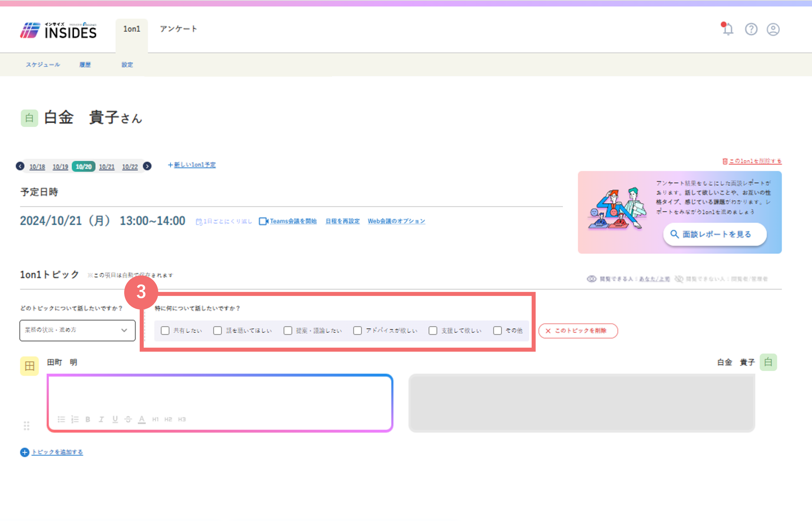This screenshot has width=812, height=521.
Task: Open Web会議のオプション
Action: (x=396, y=221)
